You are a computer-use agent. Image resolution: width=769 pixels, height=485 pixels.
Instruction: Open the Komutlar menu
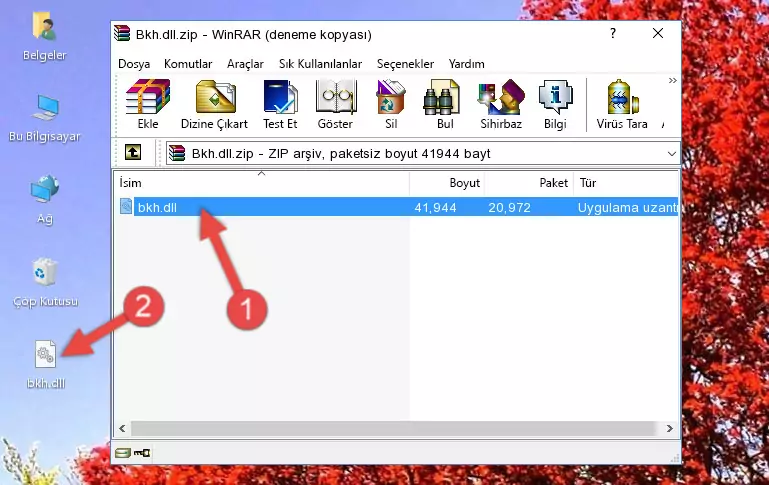188,64
